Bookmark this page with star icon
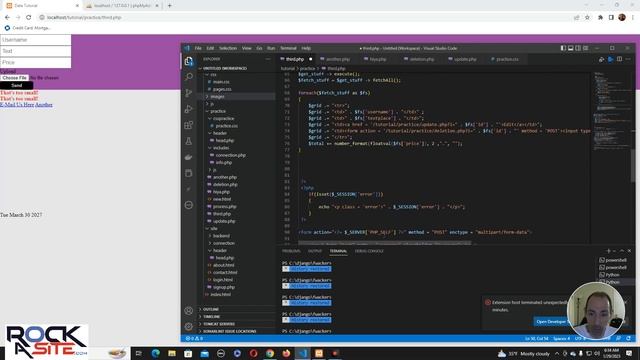This screenshot has width=640, height=360. [587, 18]
